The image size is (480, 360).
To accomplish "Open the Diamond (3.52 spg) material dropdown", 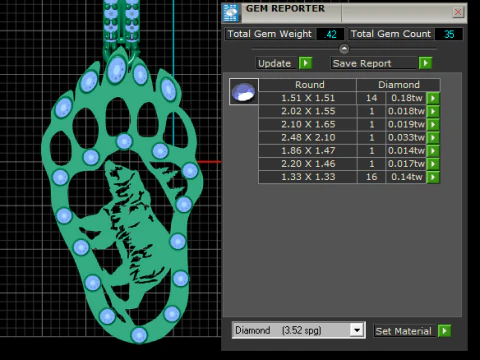I will pos(357,330).
